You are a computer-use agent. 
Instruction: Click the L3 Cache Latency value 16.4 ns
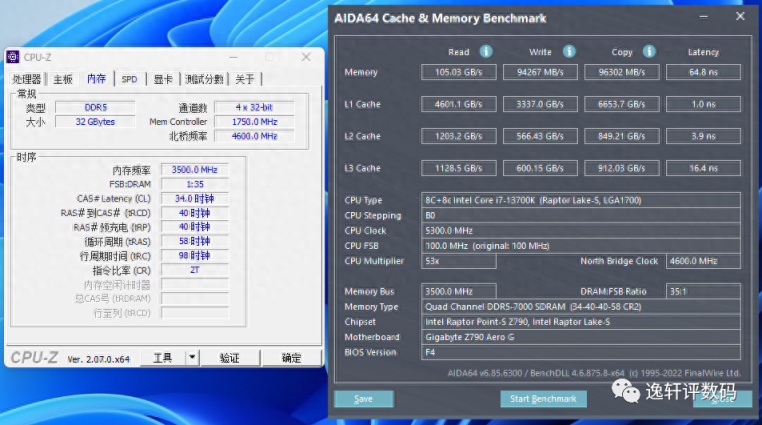click(703, 168)
